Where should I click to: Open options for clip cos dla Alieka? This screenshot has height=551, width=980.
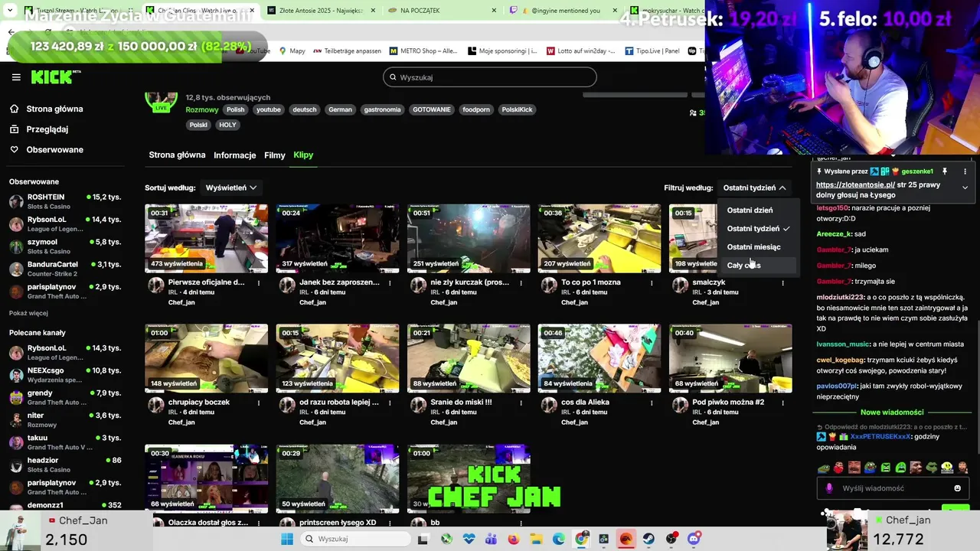pos(652,403)
